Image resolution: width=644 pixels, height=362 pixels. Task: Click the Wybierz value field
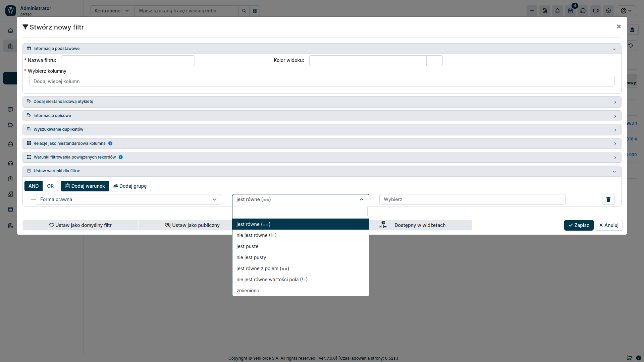473,199
